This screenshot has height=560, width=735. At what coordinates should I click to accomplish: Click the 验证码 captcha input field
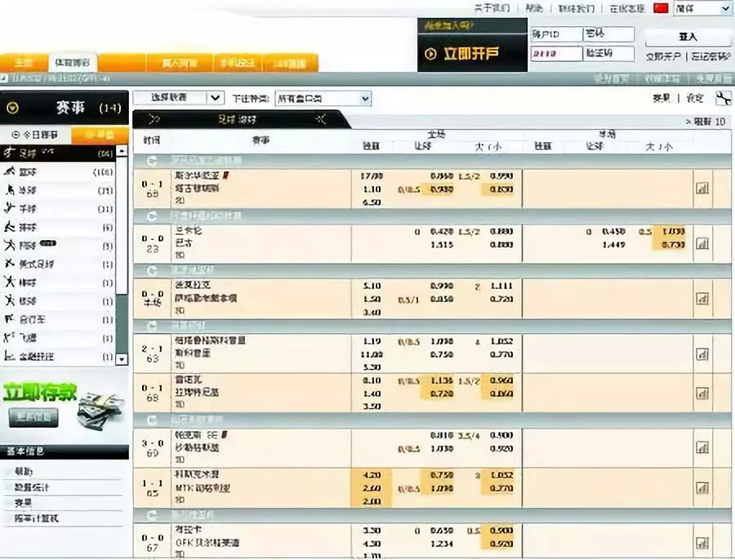(608, 53)
